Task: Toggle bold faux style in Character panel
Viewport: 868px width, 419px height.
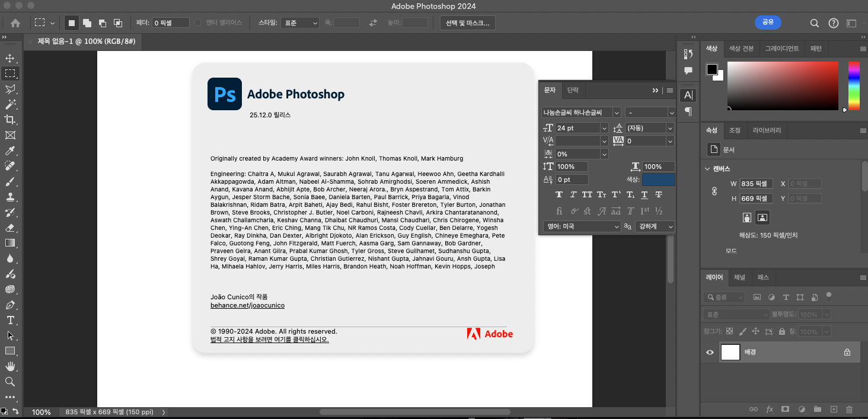Action: click(559, 194)
